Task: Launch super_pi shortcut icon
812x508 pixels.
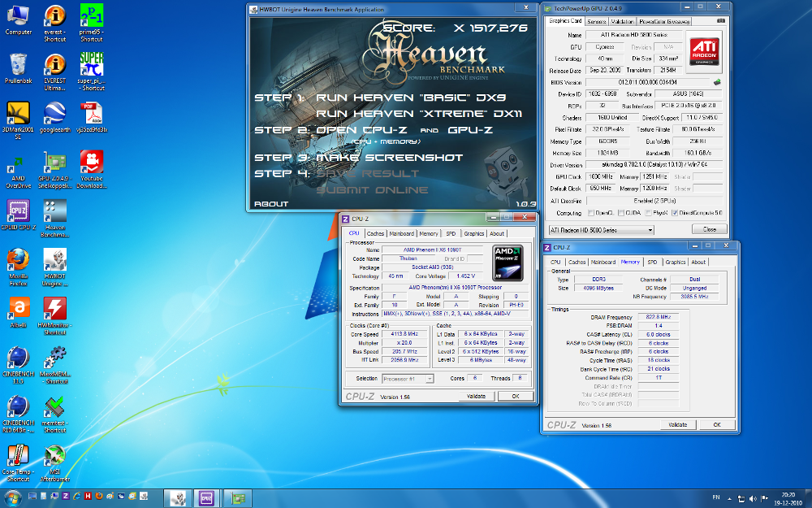Action: pyautogui.click(x=91, y=72)
